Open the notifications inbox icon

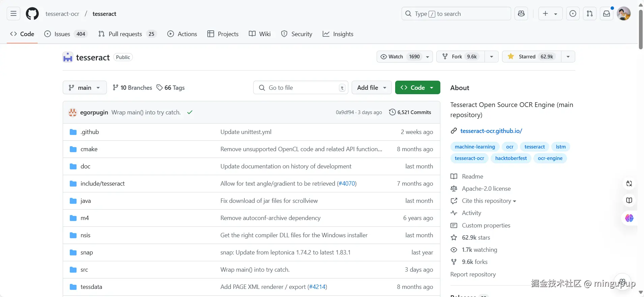pos(607,14)
